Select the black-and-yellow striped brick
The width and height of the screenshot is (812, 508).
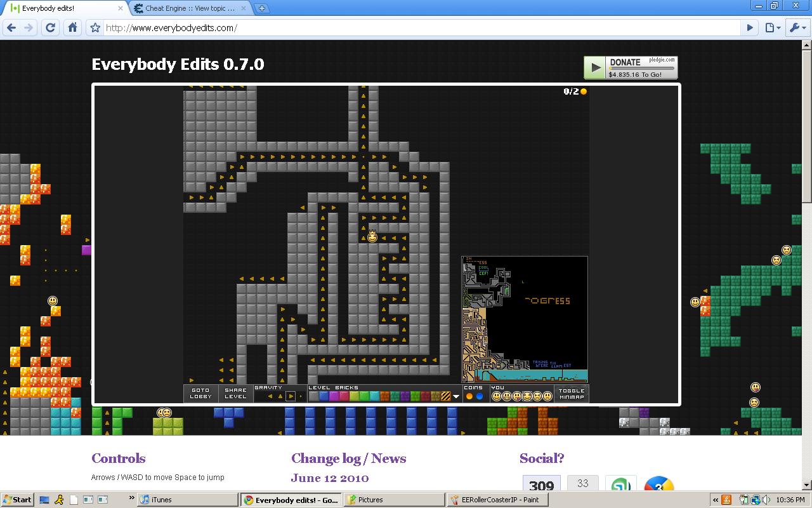(445, 396)
